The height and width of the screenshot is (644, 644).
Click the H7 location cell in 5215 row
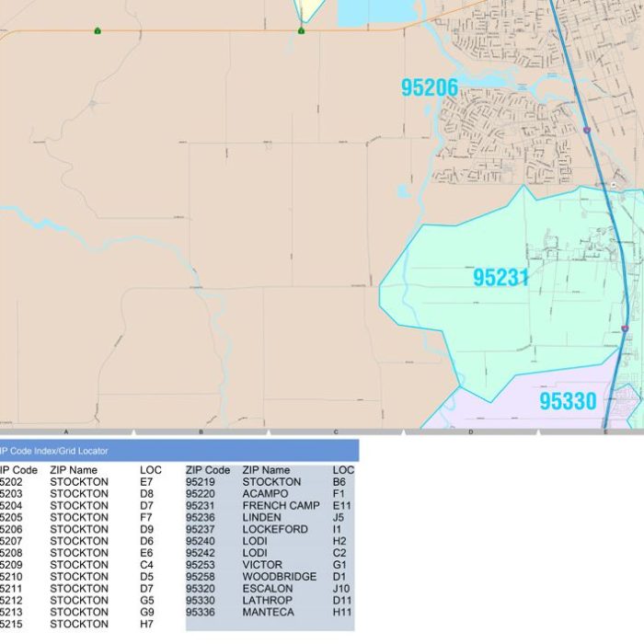coord(146,625)
